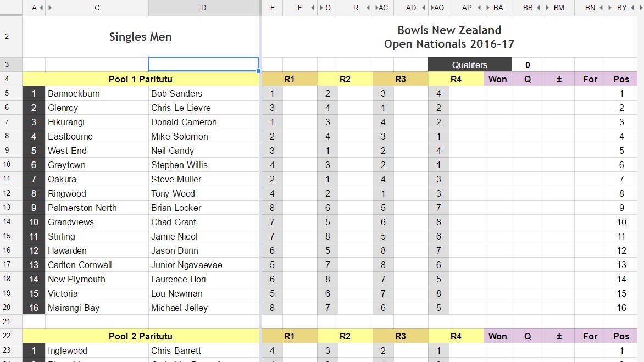Click the Pool 1 Paritutu header cell
Image resolution: width=644 pixels, height=362 pixels.
[x=140, y=79]
